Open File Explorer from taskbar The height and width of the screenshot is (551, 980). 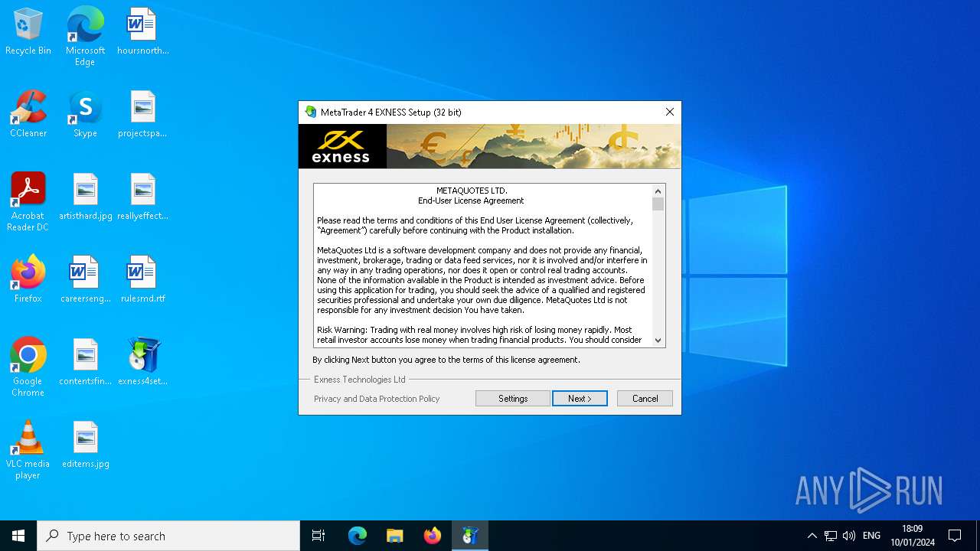[394, 536]
